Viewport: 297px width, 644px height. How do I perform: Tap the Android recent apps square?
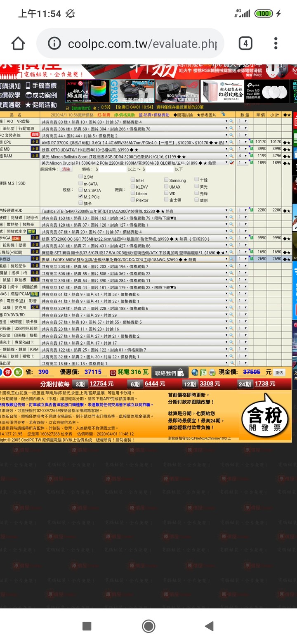point(87,626)
